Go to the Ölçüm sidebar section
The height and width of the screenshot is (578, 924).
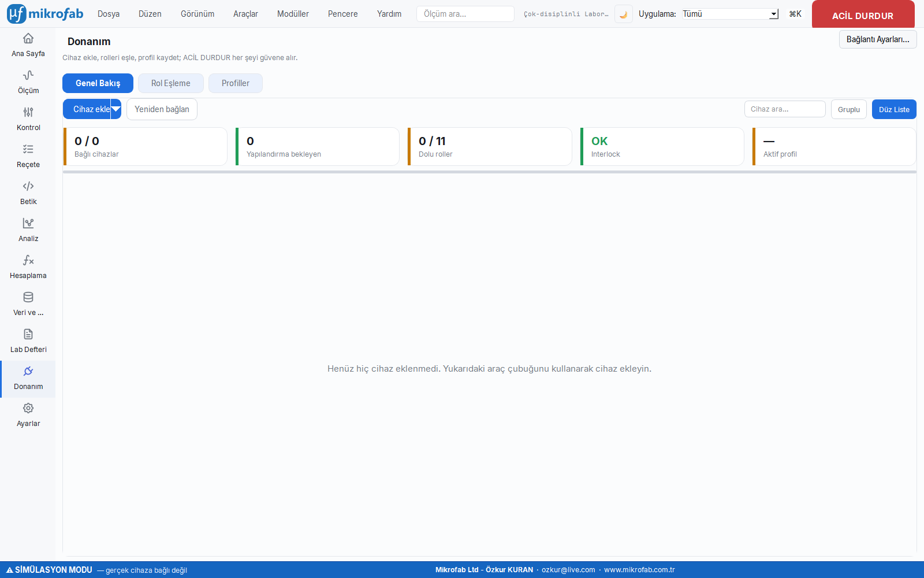tap(28, 83)
